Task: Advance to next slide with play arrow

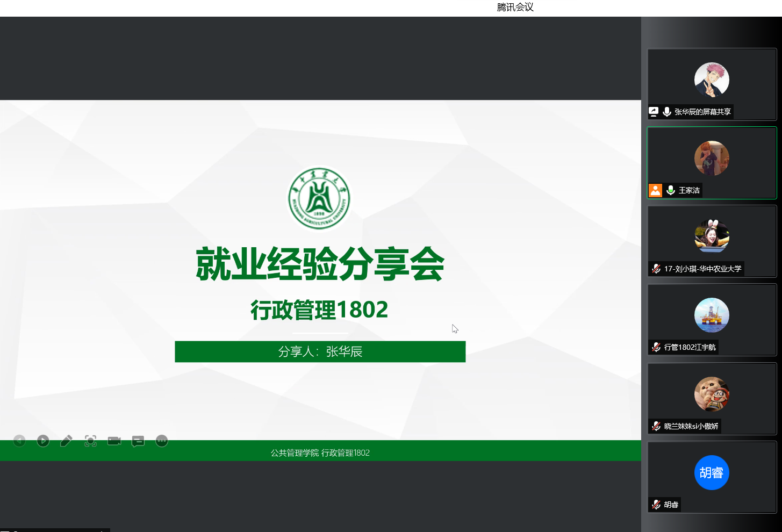Action: pyautogui.click(x=43, y=441)
